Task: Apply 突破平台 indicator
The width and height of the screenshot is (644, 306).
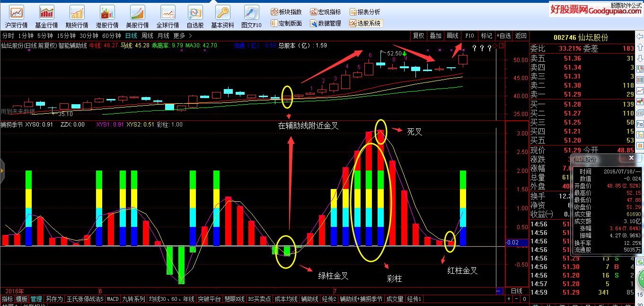Action: click(210, 299)
